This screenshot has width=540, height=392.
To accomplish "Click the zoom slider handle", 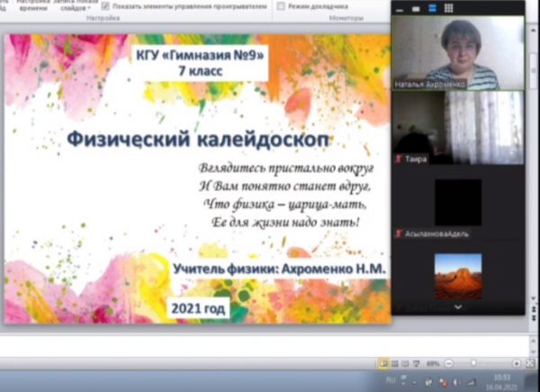I will tap(474, 363).
